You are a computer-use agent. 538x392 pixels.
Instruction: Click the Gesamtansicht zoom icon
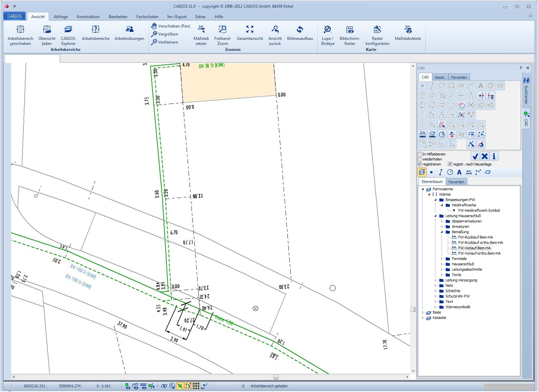point(250,29)
